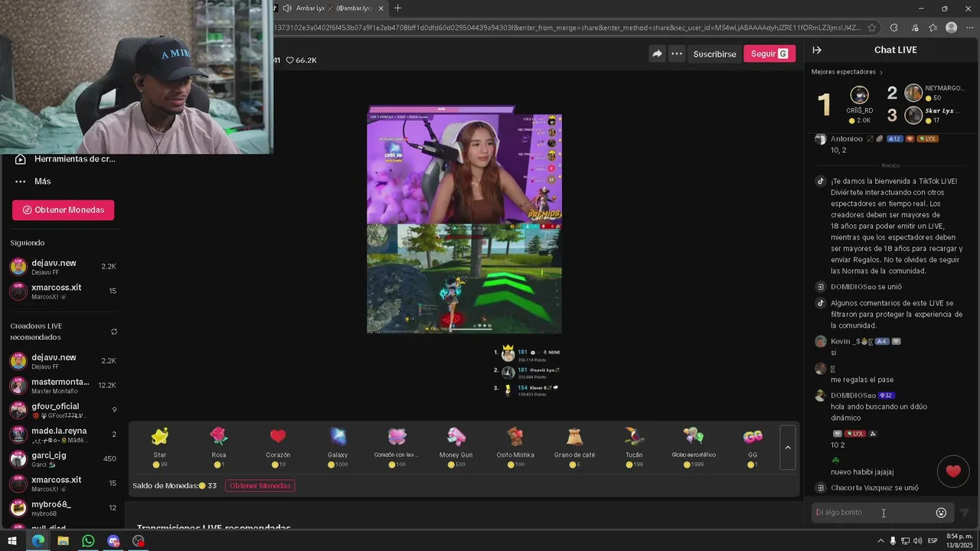Image resolution: width=980 pixels, height=551 pixels.
Task: Send the GG gift
Action: (x=753, y=447)
